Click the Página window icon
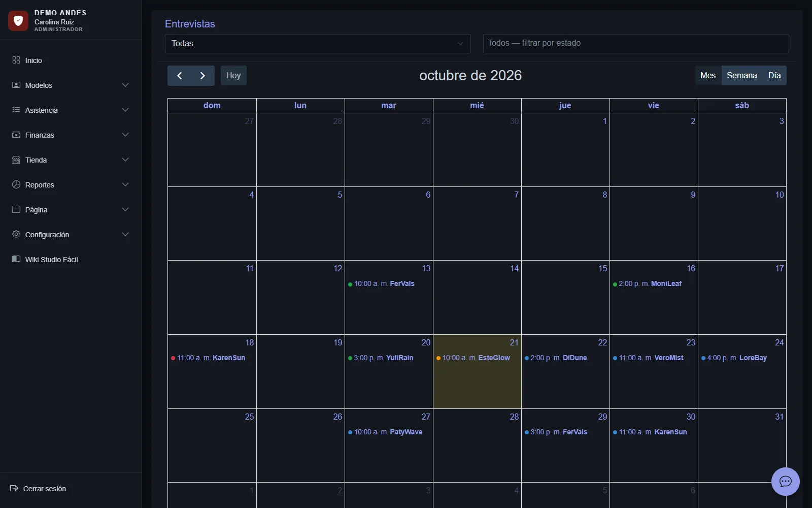 pyautogui.click(x=16, y=209)
